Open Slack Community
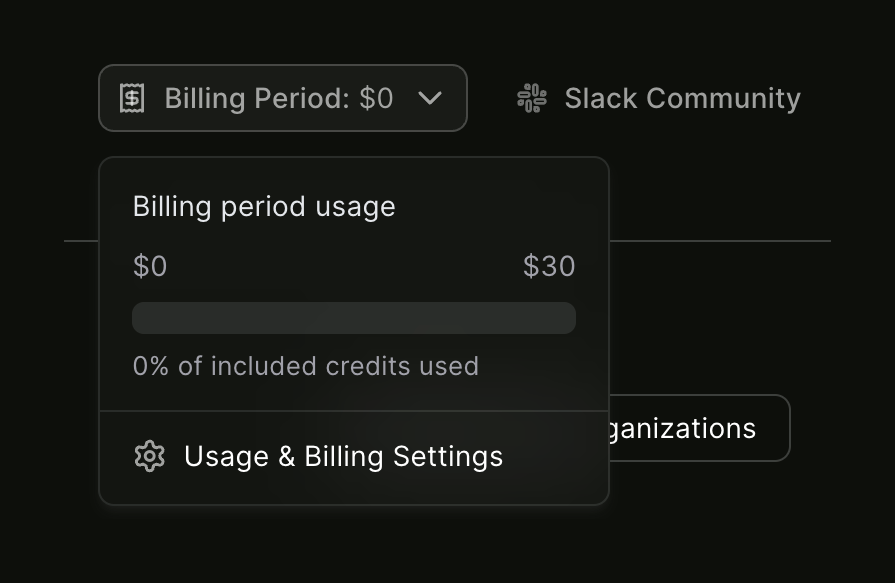 (x=682, y=97)
